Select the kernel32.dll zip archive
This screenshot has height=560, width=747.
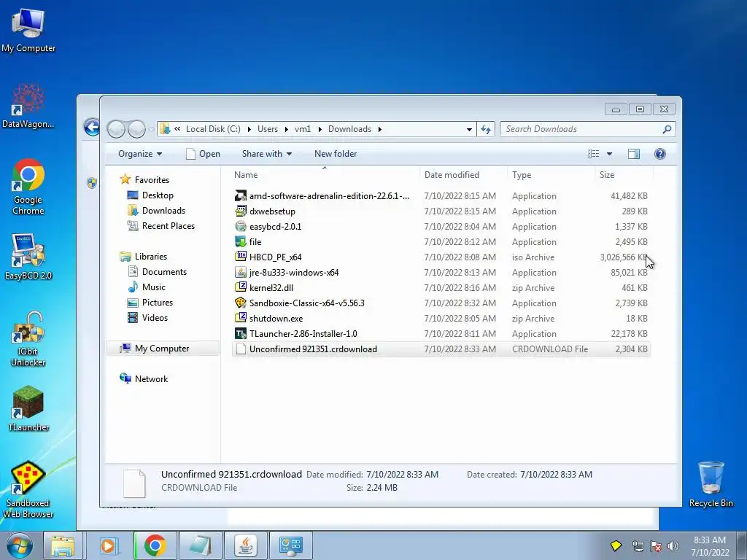441,287
